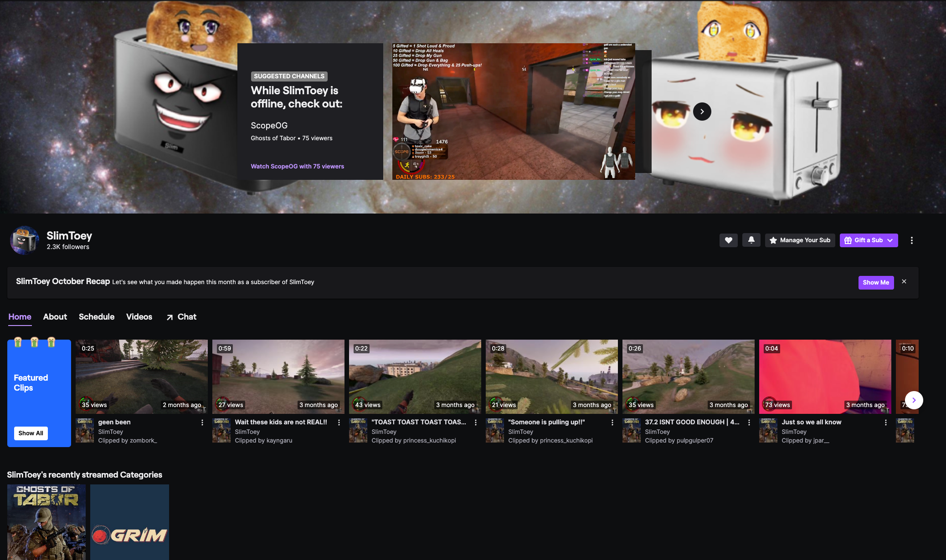Open options for "Wait these kids" clip
946x560 pixels.
tap(339, 423)
